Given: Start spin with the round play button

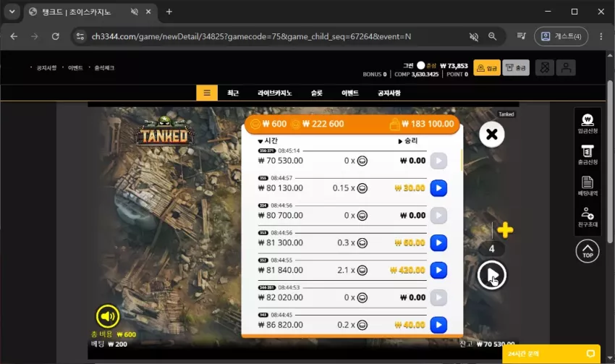Looking at the screenshot, I should coord(491,275).
